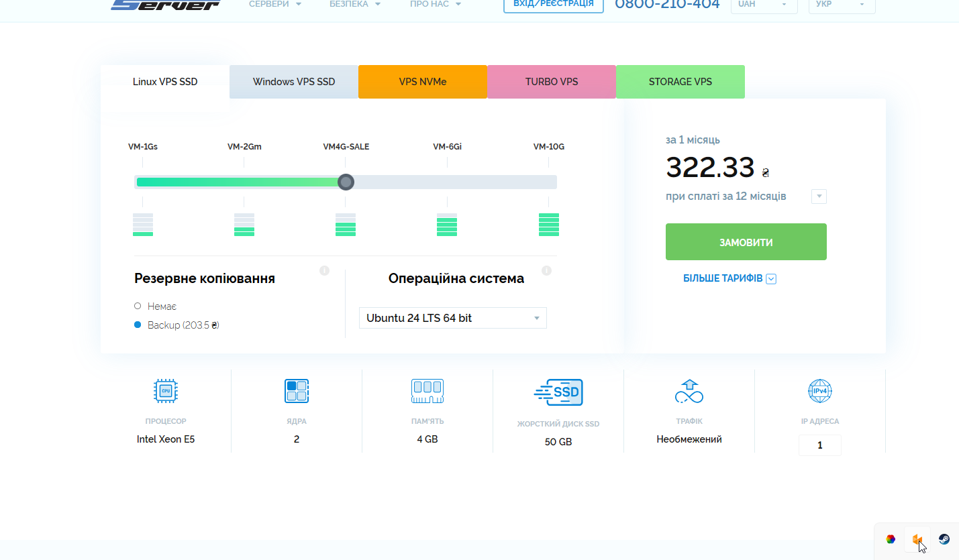The height and width of the screenshot is (560, 959).
Task: Open info icon next to Операційна система
Action: pyautogui.click(x=546, y=271)
